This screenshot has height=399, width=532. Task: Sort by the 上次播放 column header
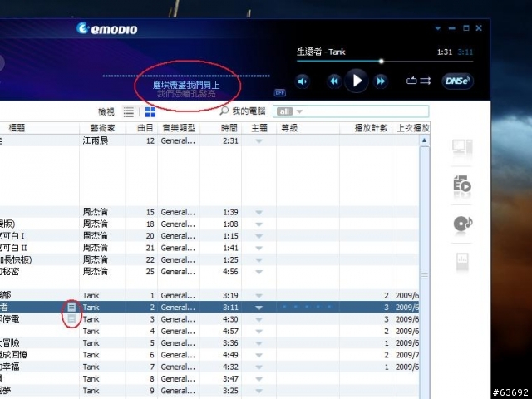(x=413, y=128)
